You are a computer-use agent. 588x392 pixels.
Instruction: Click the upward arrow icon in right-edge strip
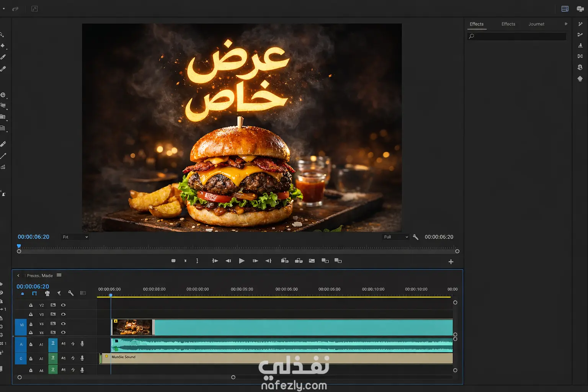(580, 78)
